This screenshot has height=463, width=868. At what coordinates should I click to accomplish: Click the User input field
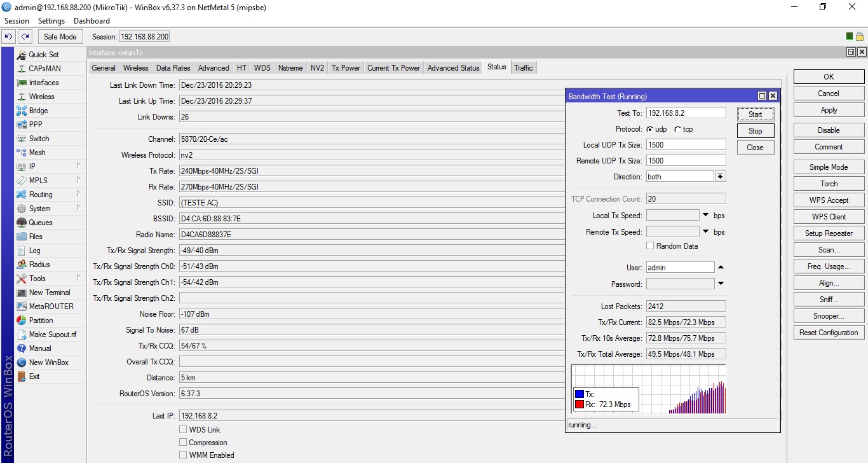(680, 268)
